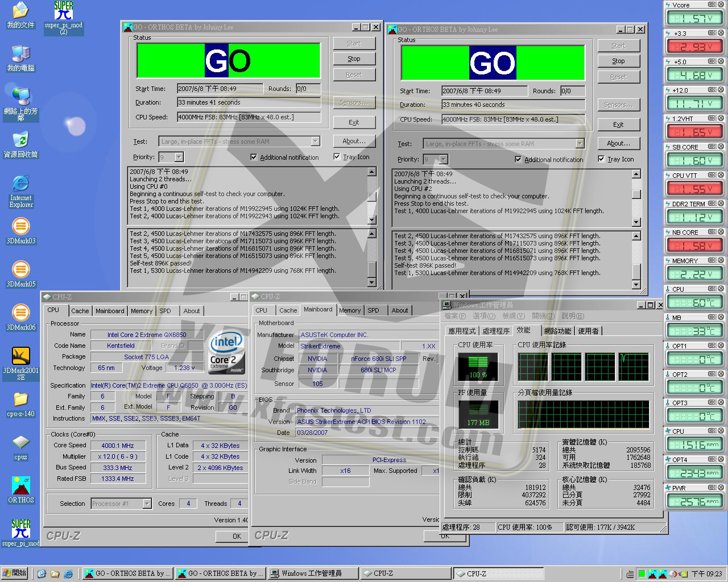Open the 檔案(F) menu in Task Manager
This screenshot has height=582, width=728.
455,316
